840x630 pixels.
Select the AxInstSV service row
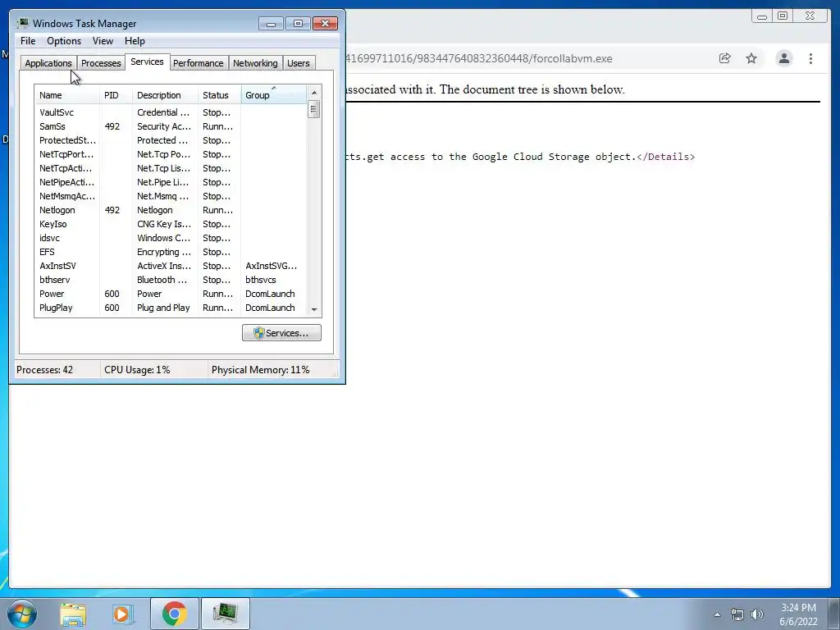click(171, 266)
